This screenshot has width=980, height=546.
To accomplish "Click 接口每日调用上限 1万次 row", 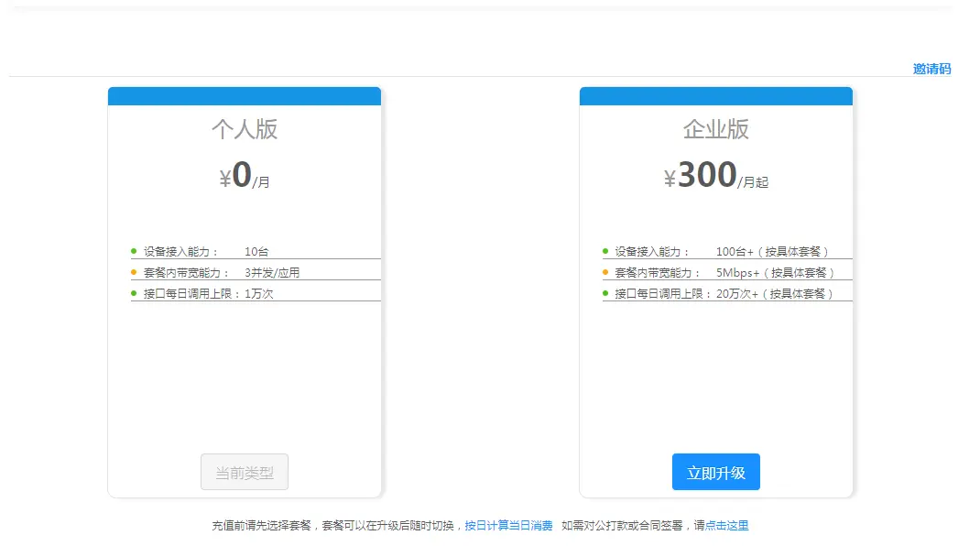I will coord(256,293).
